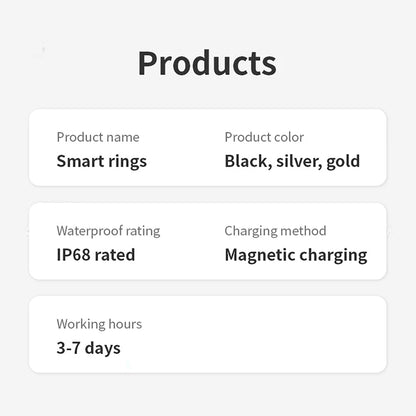Click the Smart rings value
The height and width of the screenshot is (416, 416).
click(x=102, y=162)
